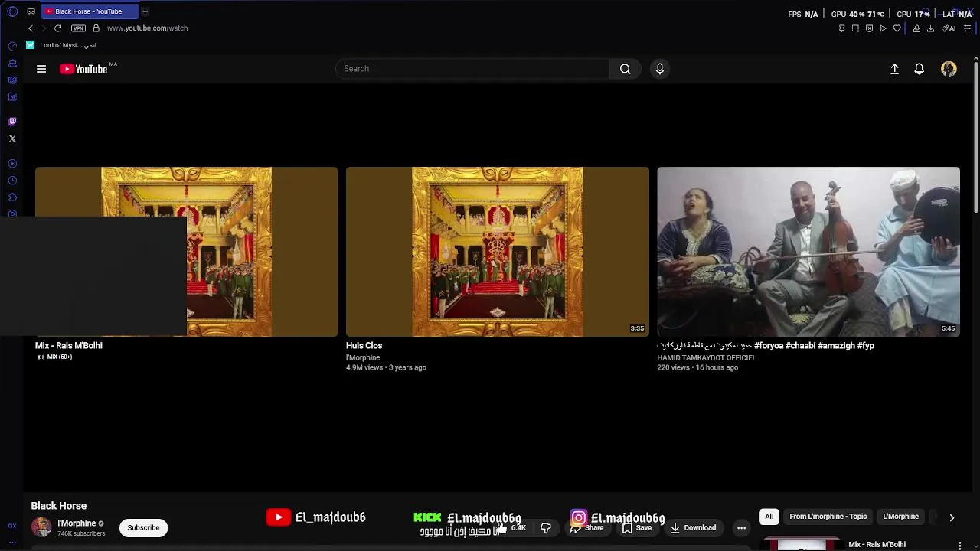The height and width of the screenshot is (551, 980).
Task: Open the browser downloads icon
Action: pos(930,28)
